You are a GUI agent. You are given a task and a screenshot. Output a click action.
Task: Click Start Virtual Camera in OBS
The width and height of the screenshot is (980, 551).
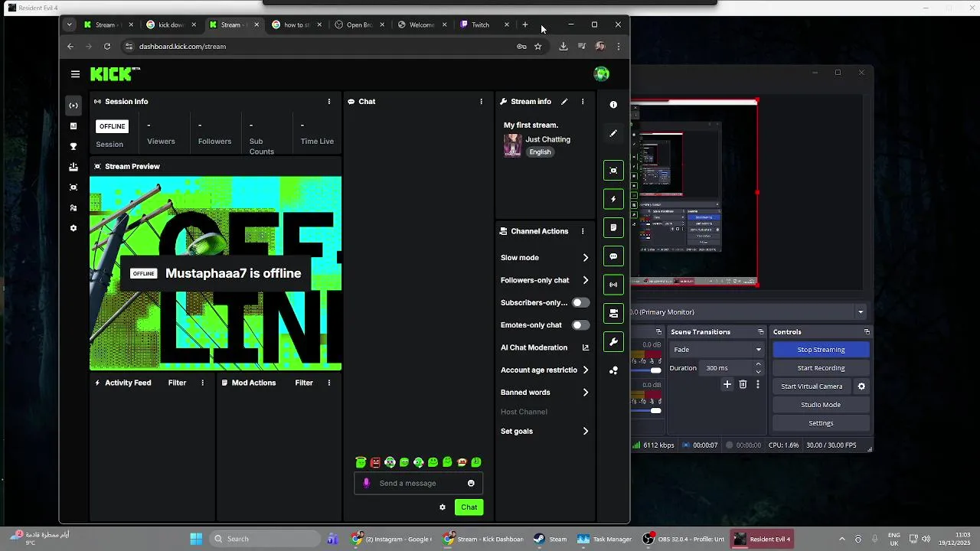[812, 386]
